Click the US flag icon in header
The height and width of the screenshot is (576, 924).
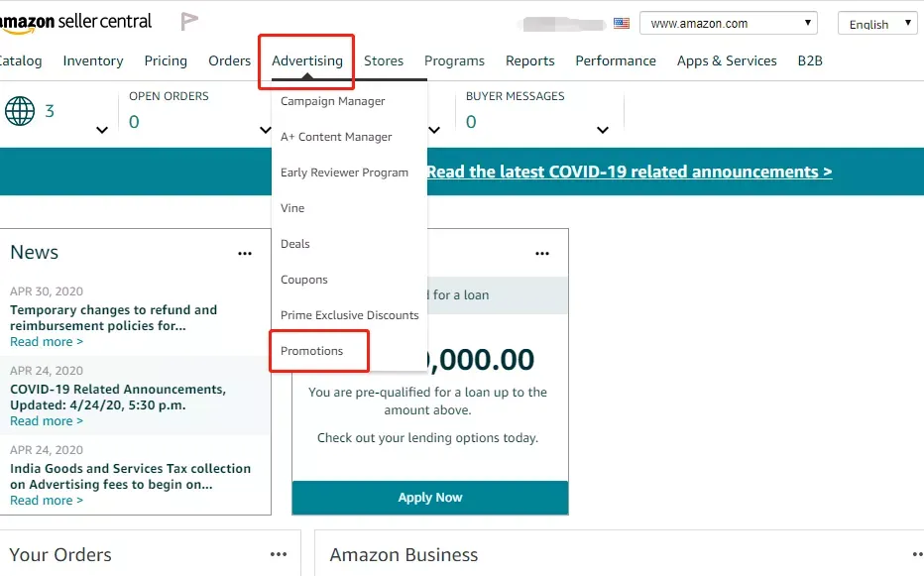point(621,24)
